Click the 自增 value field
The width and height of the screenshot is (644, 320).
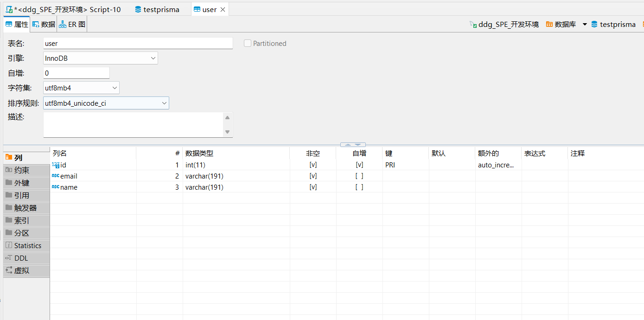coord(77,73)
